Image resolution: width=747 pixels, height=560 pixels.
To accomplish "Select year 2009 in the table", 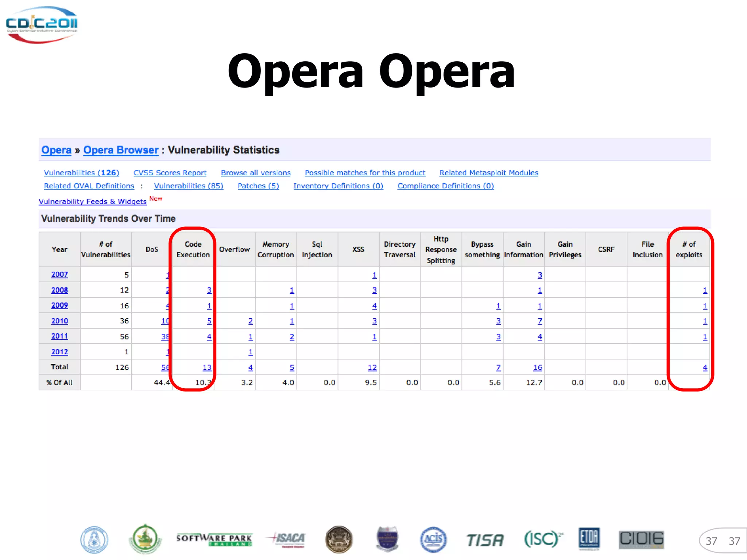I will pyautogui.click(x=59, y=305).
